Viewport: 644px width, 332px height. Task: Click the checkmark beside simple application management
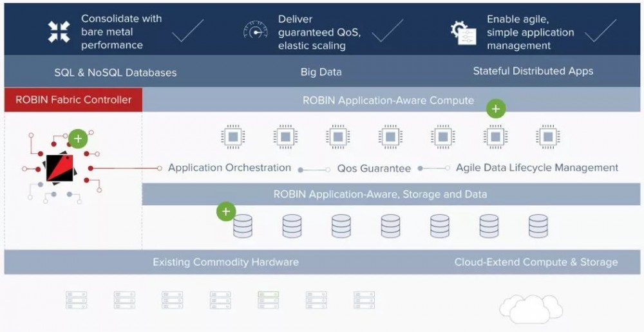tap(600, 31)
